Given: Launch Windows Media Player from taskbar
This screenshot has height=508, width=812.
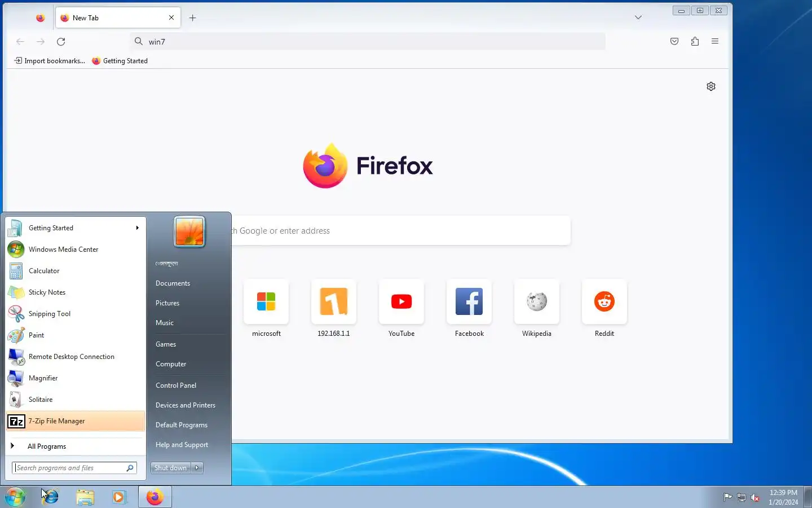Looking at the screenshot, I should pyautogui.click(x=120, y=497).
